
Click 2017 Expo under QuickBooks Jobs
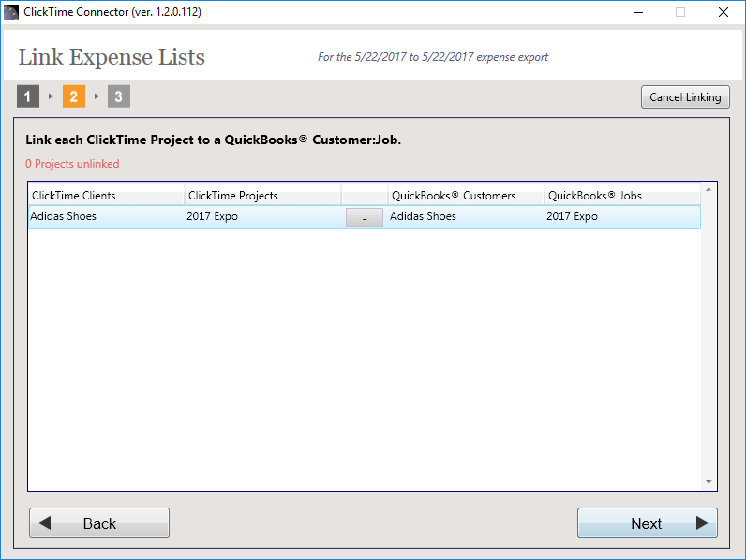[x=572, y=216]
